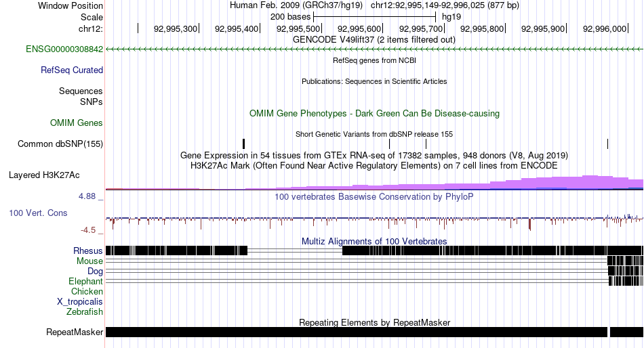Screen dimensions: 644x348
Task: Select the Dog alignment row label
Action: [x=95, y=271]
